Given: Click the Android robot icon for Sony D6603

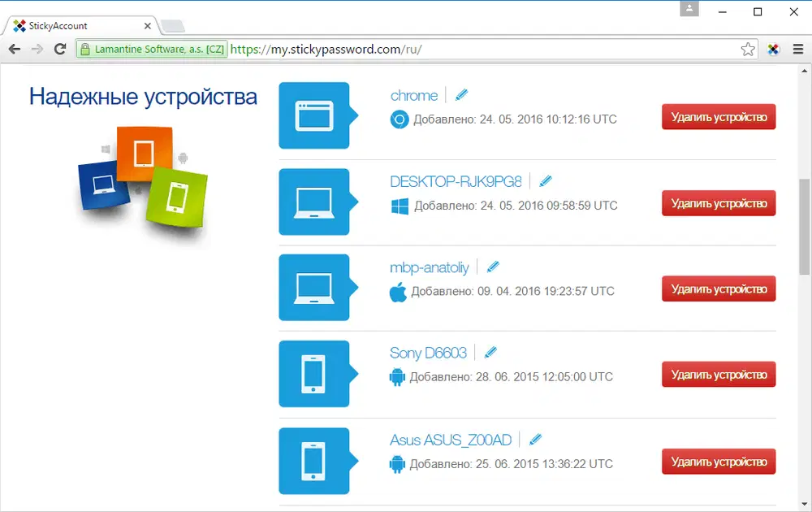Looking at the screenshot, I should (x=396, y=377).
